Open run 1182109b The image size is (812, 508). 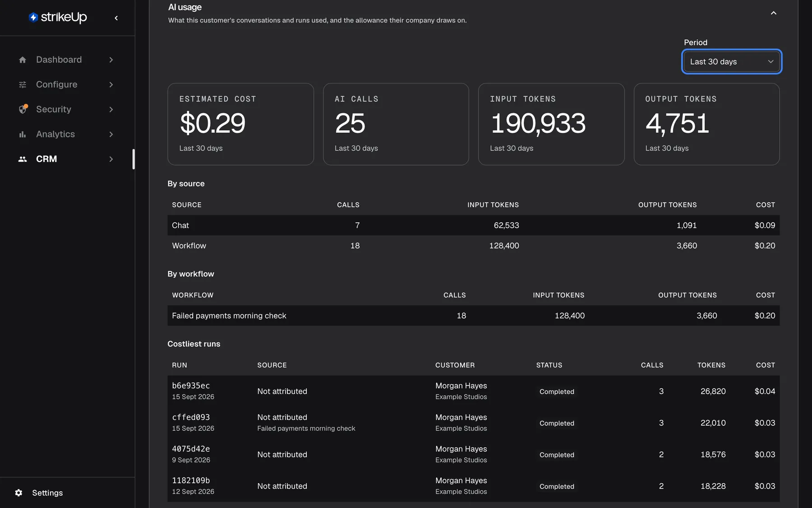pos(191,480)
